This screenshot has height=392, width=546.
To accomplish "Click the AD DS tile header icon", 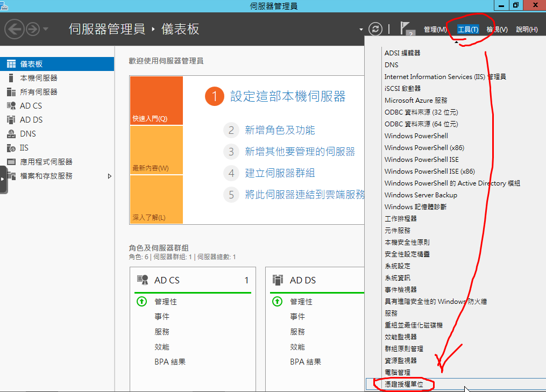I will pyautogui.click(x=278, y=280).
